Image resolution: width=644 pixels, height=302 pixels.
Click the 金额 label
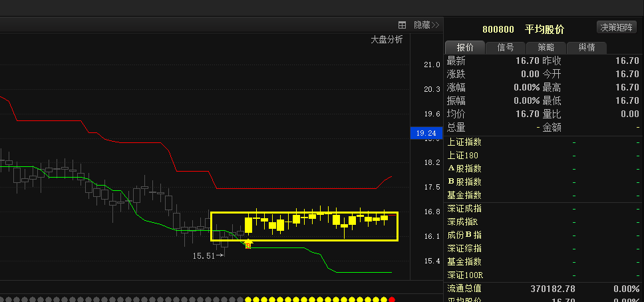pos(552,127)
